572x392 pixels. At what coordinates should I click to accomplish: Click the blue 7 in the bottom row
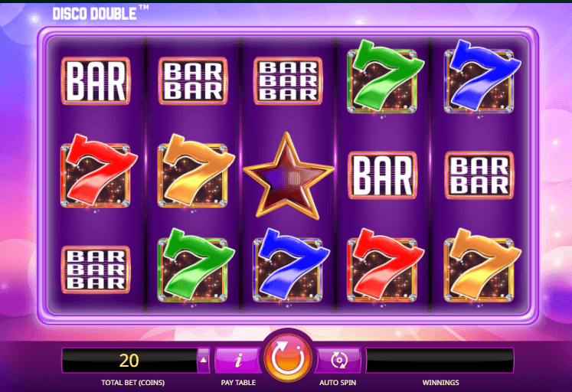click(290, 266)
